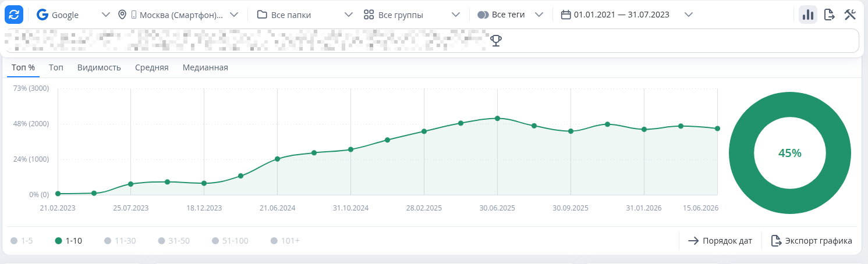
Task: Click the Google logo icon
Action: click(42, 15)
